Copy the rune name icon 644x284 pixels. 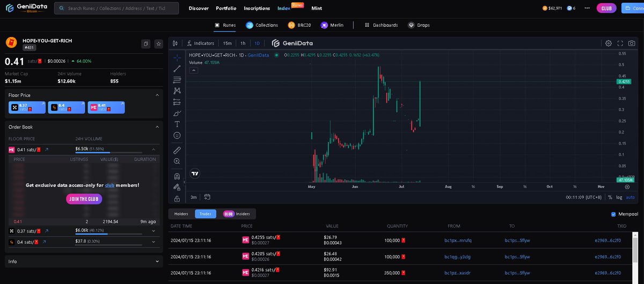coord(145,44)
